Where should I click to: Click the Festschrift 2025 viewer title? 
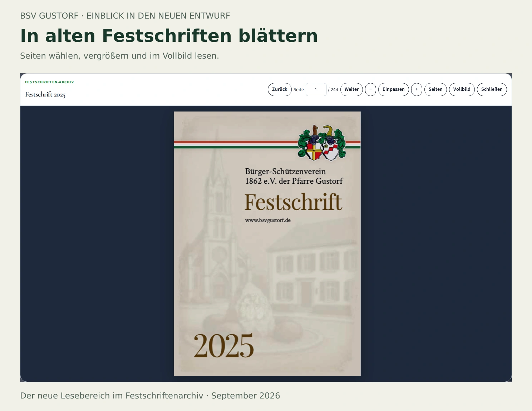pyautogui.click(x=45, y=95)
